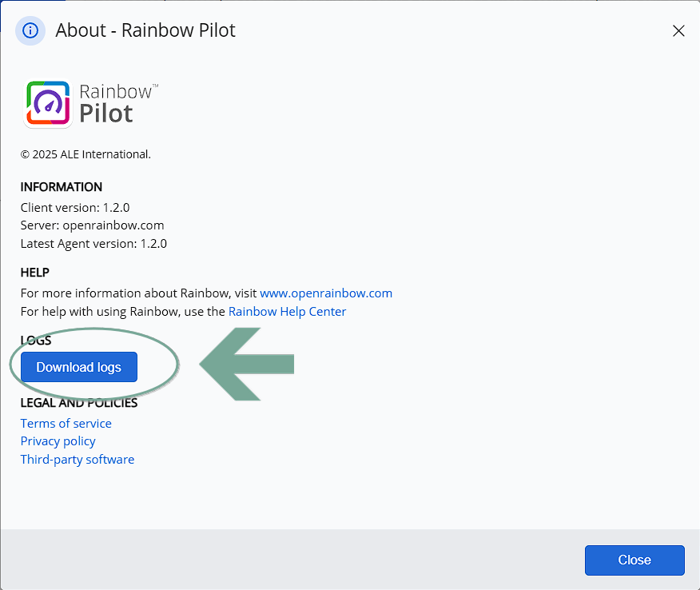This screenshot has height=590, width=700.
Task: Click the Server: openrainbow.com line
Action: coord(93,225)
